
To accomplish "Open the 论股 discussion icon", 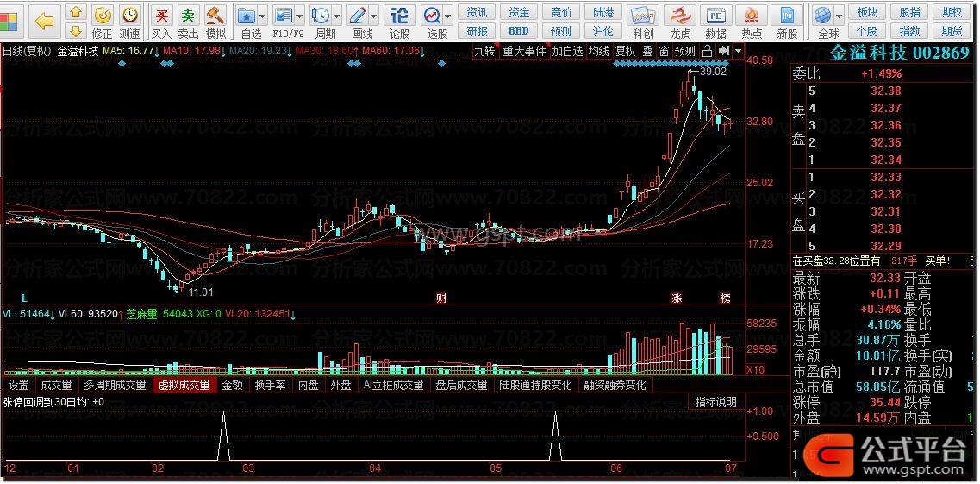I will coord(399,15).
